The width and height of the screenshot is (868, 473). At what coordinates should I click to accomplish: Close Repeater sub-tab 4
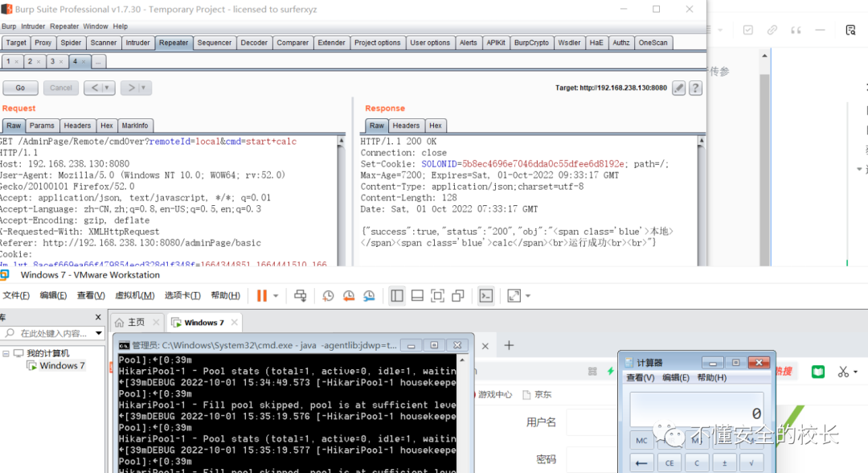tap(84, 62)
